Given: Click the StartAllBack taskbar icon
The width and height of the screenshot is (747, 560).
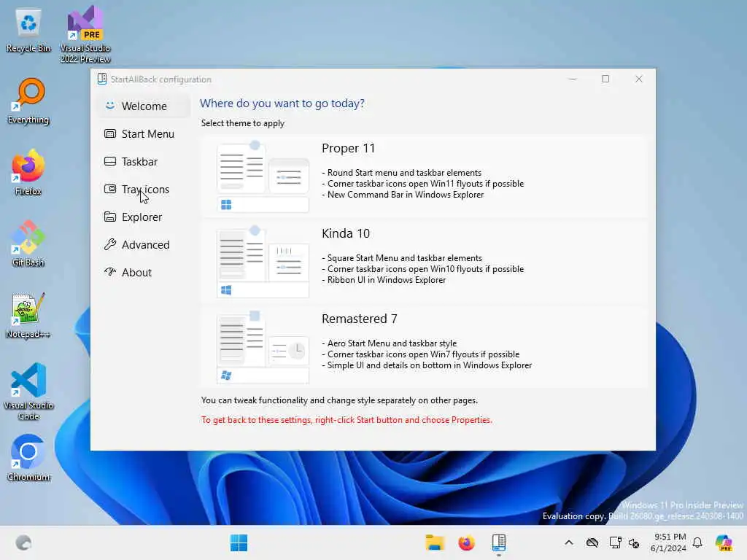Looking at the screenshot, I should [x=498, y=542].
